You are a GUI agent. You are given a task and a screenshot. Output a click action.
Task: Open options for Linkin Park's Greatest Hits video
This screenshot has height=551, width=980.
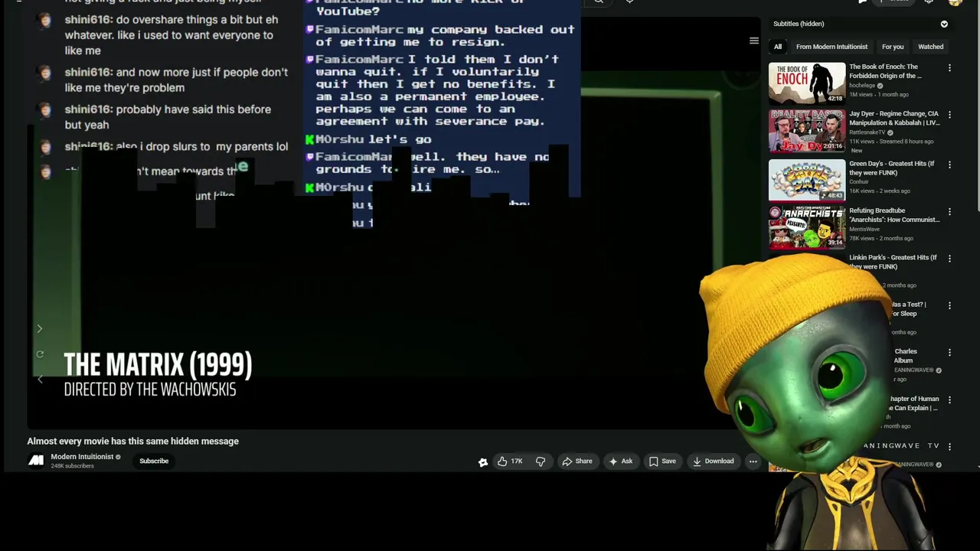click(949, 259)
